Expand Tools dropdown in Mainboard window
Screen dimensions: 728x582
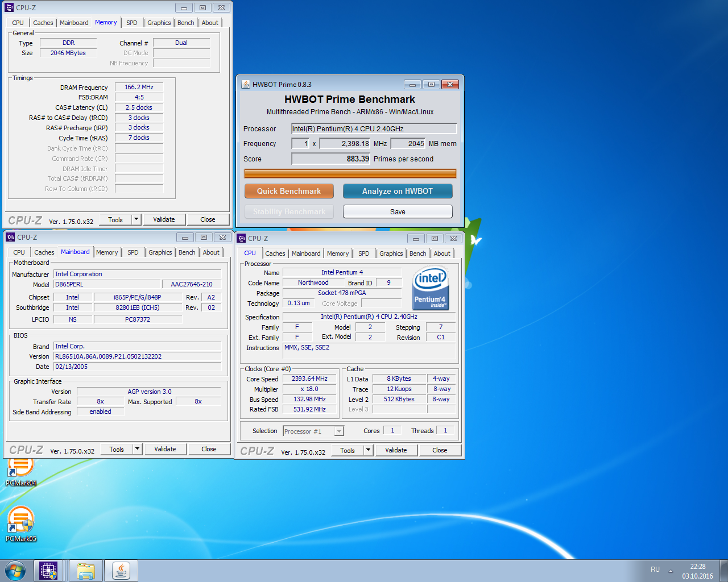click(137, 449)
